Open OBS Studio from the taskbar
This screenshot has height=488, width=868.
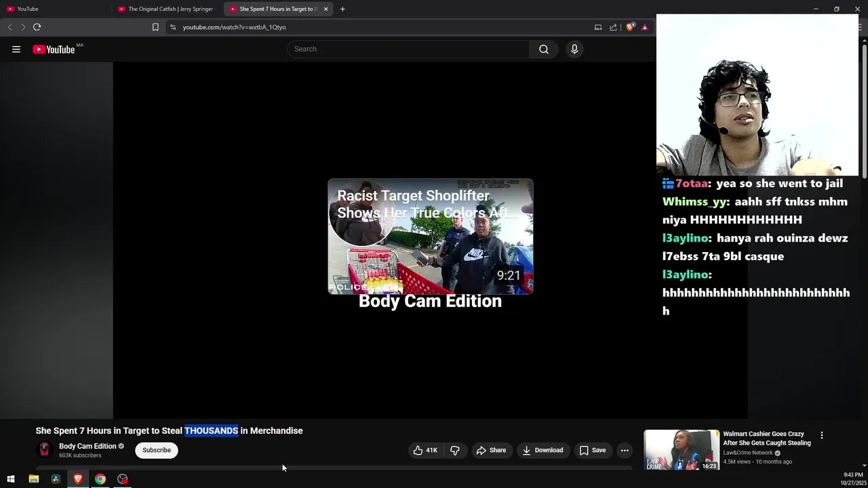(123, 479)
